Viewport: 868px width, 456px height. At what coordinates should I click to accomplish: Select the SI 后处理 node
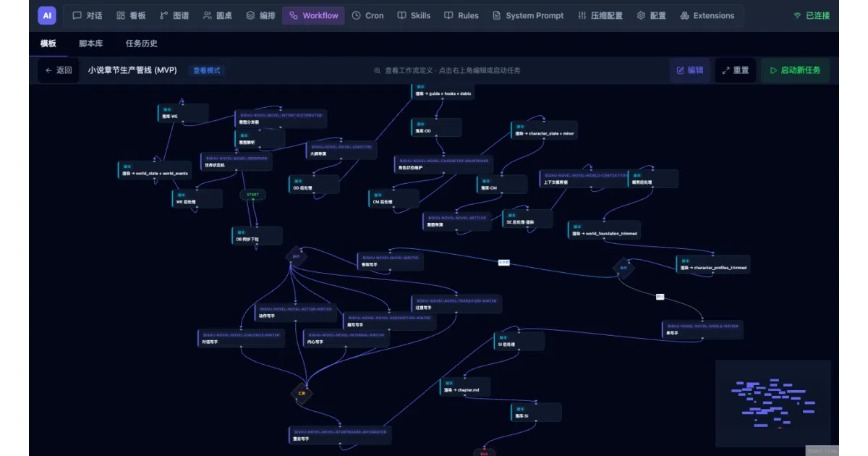(x=520, y=342)
